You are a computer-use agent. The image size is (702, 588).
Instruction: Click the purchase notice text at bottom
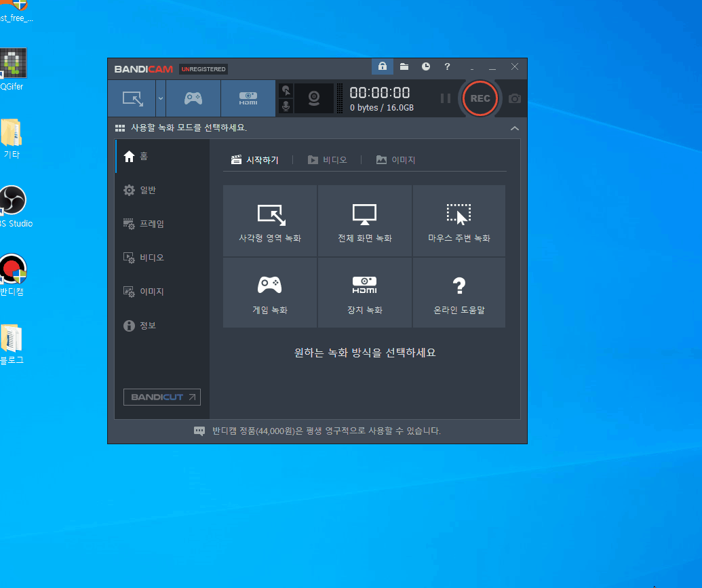(326, 431)
